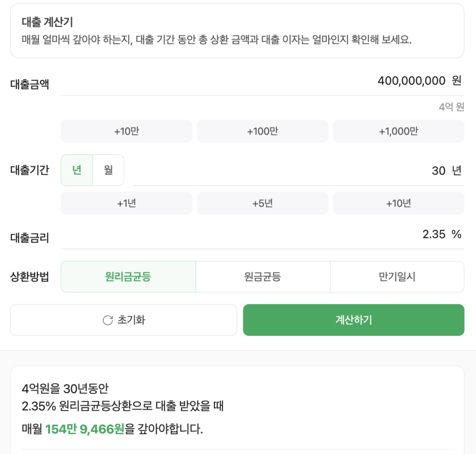Add 1,000만 to the loan amount
The height and width of the screenshot is (454, 476).
point(399,131)
